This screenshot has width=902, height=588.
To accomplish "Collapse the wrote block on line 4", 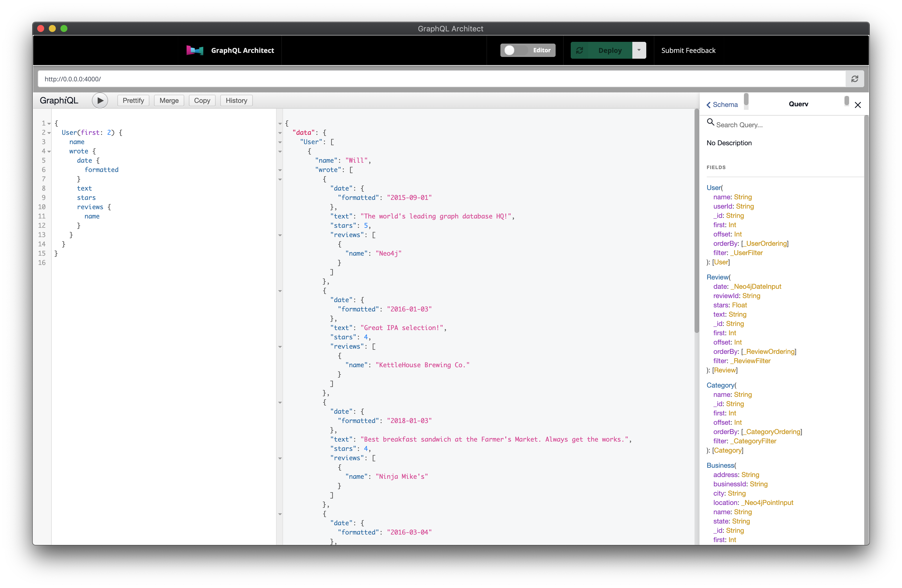I will click(49, 152).
